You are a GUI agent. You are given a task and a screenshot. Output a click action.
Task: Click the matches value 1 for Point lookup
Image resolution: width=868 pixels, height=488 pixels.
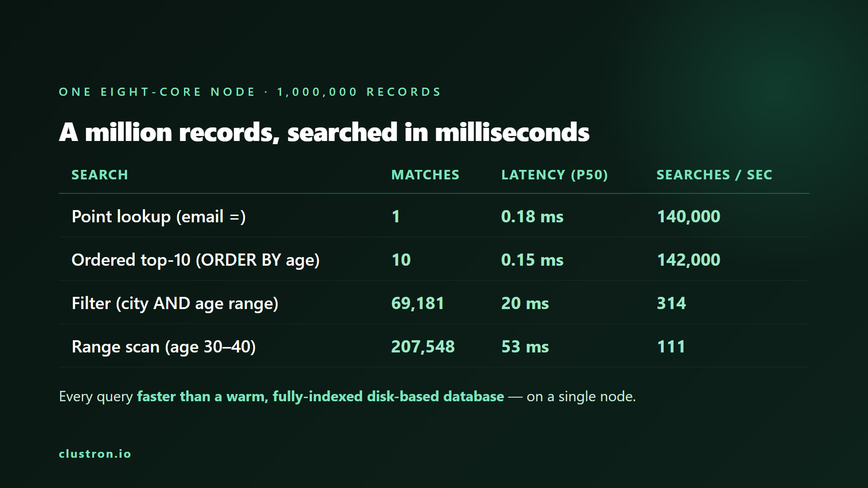coord(396,217)
